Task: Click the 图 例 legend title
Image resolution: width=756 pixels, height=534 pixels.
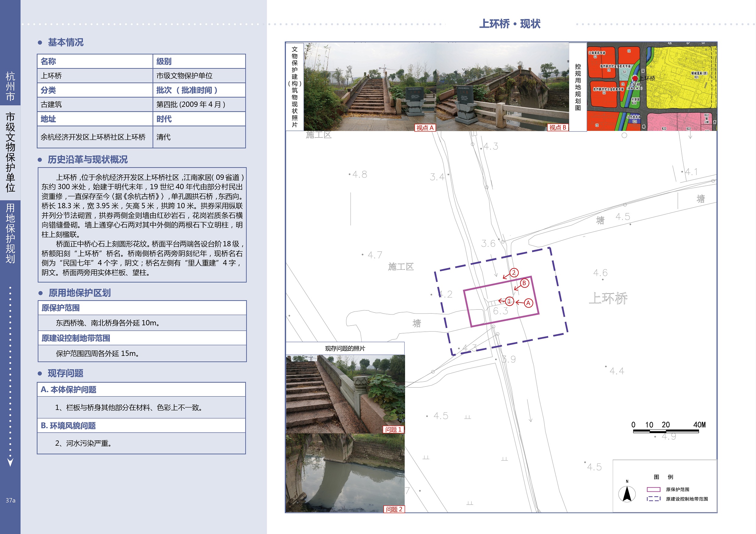Action: pyautogui.click(x=663, y=477)
